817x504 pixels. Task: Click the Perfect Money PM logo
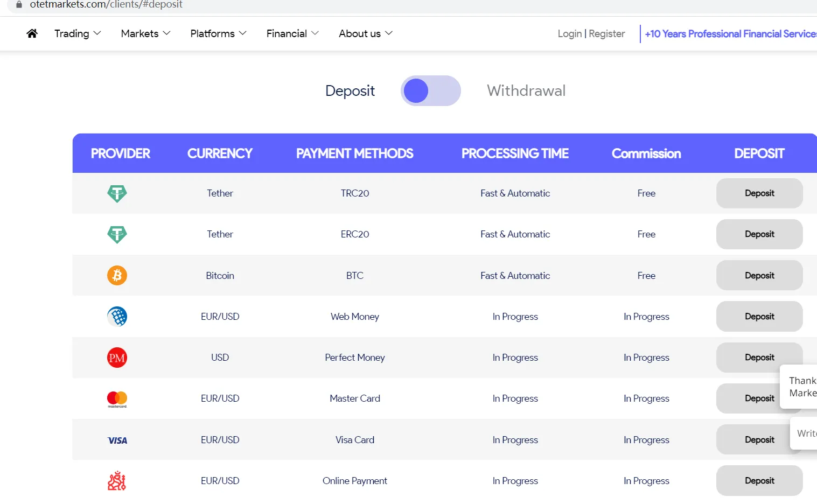(x=117, y=358)
